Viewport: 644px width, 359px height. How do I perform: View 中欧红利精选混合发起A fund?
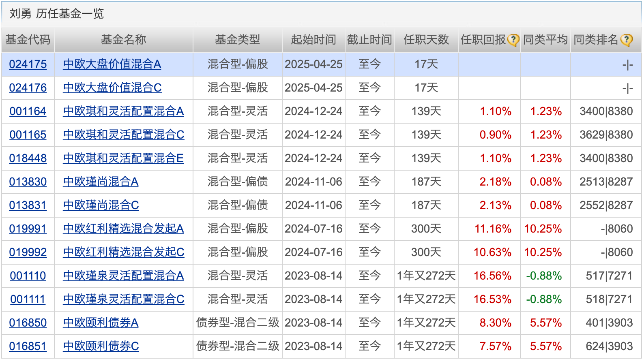[x=123, y=229]
